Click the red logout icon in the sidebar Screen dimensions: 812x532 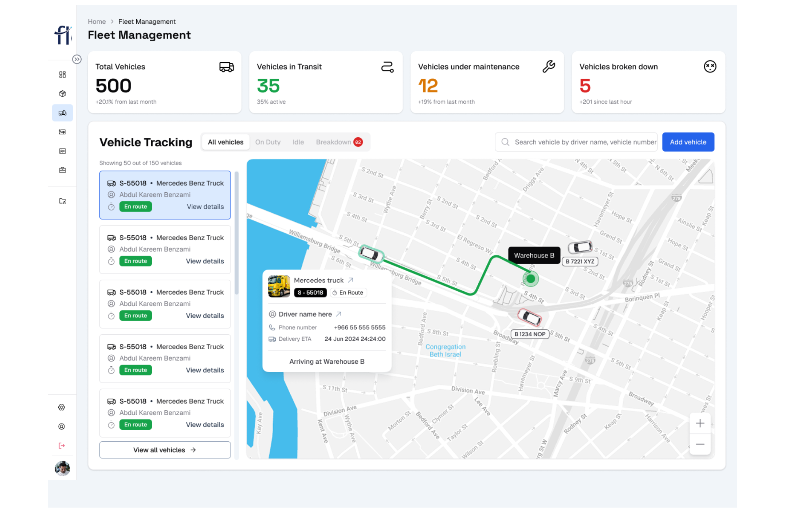tap(62, 446)
